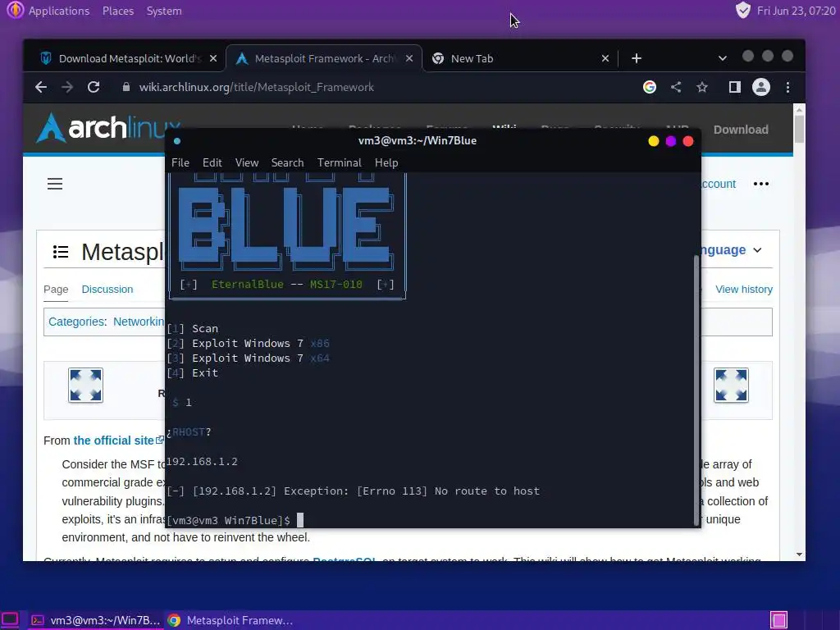The height and width of the screenshot is (630, 840).
Task: Activate Metasploit Framework Chrome taskbar entry
Action: click(231, 620)
